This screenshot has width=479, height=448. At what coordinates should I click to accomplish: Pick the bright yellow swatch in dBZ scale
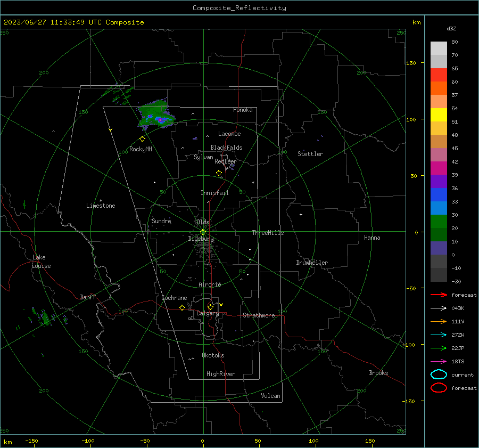[x=439, y=115]
